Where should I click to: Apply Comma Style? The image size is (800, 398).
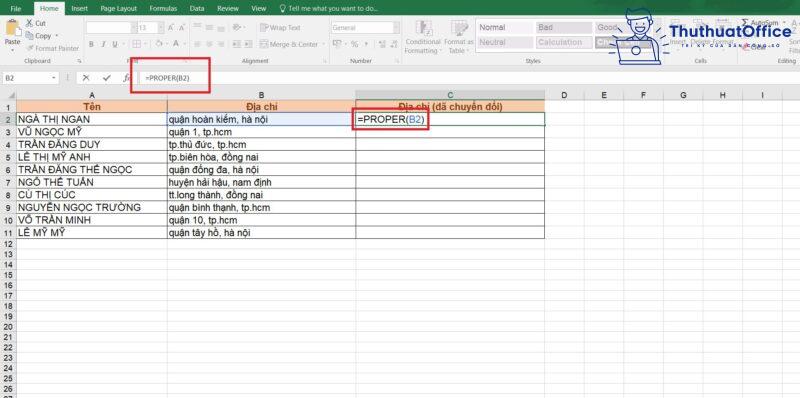pyautogui.click(x=365, y=44)
